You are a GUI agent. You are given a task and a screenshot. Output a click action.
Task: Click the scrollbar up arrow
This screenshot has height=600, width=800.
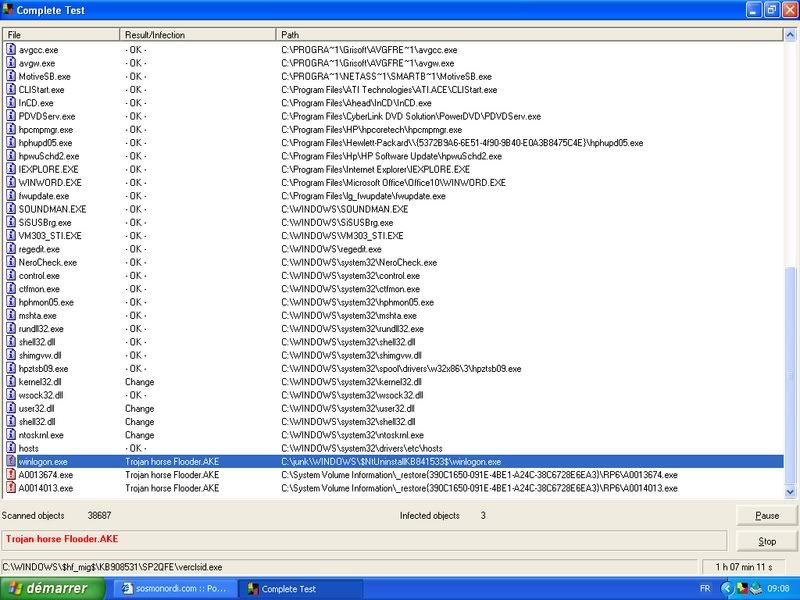coord(790,35)
